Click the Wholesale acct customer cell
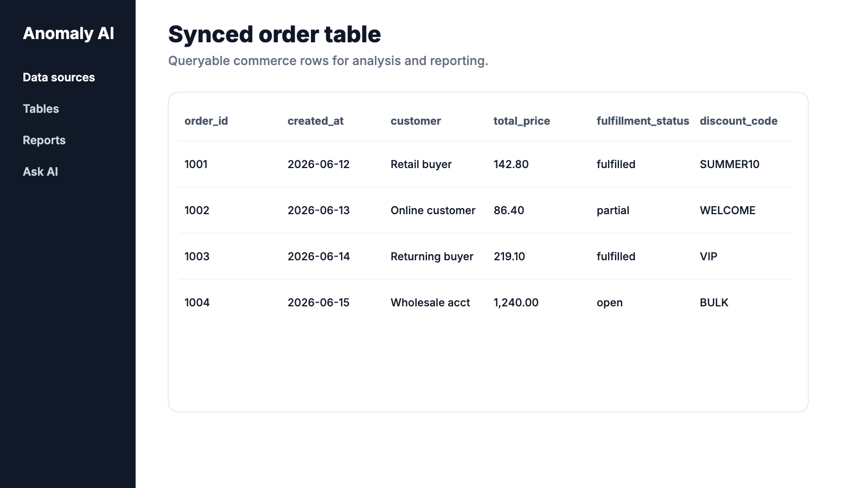The height and width of the screenshot is (488, 868). coord(430,303)
